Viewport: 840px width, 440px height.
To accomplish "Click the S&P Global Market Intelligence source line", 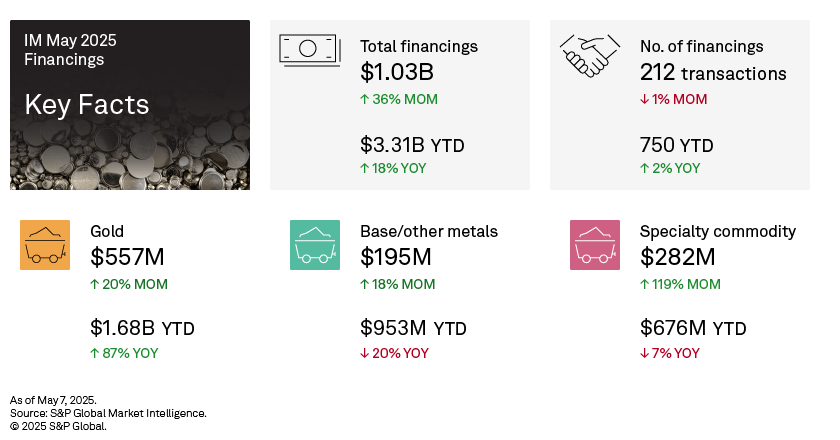I will pyautogui.click(x=108, y=413).
